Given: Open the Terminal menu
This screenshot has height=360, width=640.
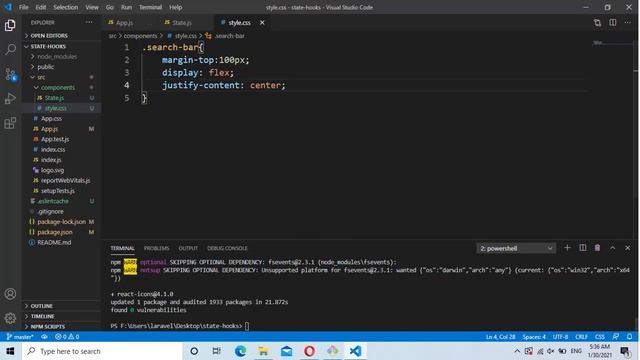Looking at the screenshot, I should pyautogui.click(x=150, y=7).
